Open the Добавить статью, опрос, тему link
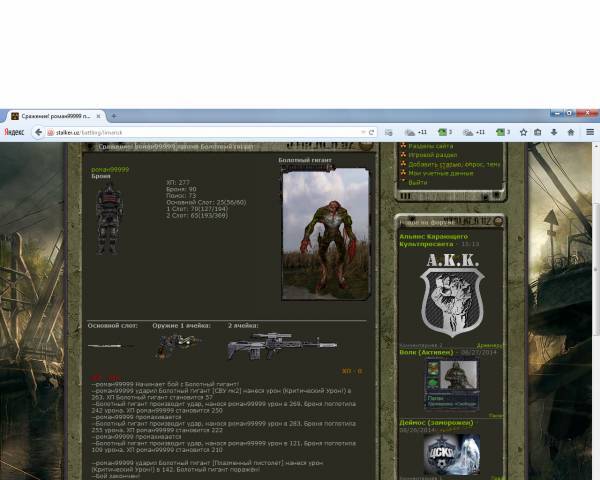 454,164
